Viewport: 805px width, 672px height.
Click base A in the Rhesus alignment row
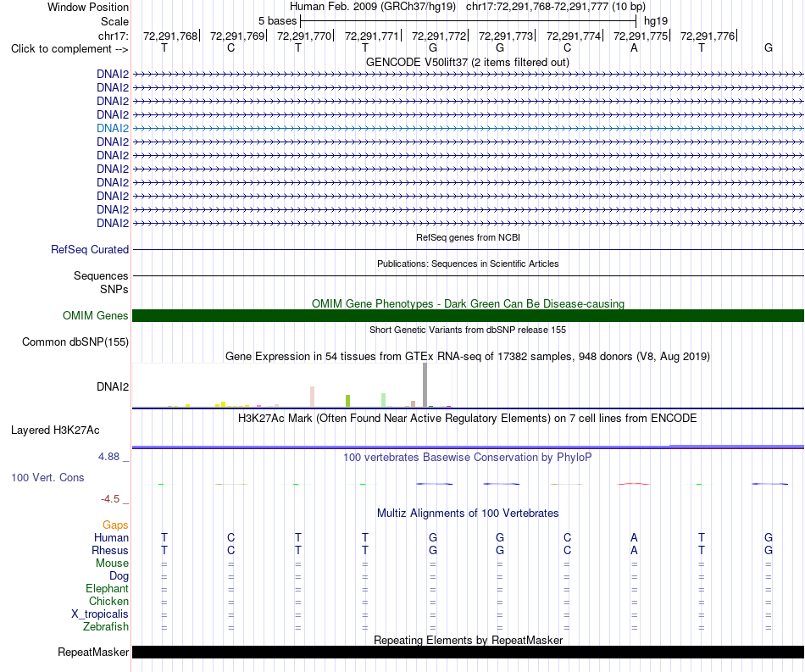click(x=634, y=550)
